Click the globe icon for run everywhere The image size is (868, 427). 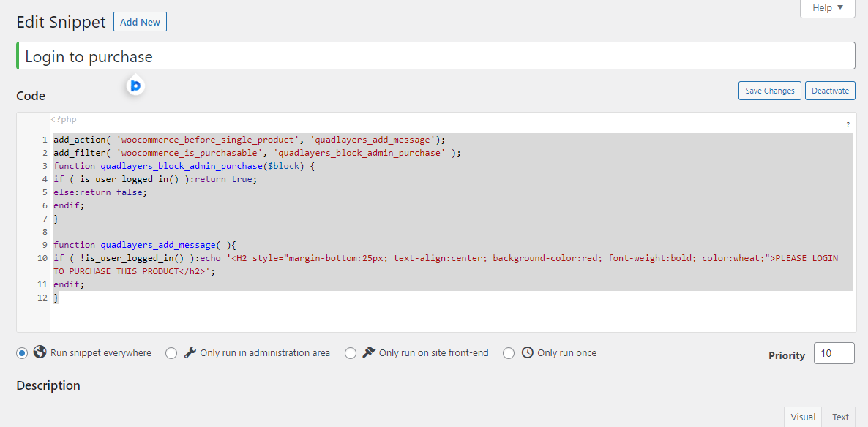tap(40, 352)
